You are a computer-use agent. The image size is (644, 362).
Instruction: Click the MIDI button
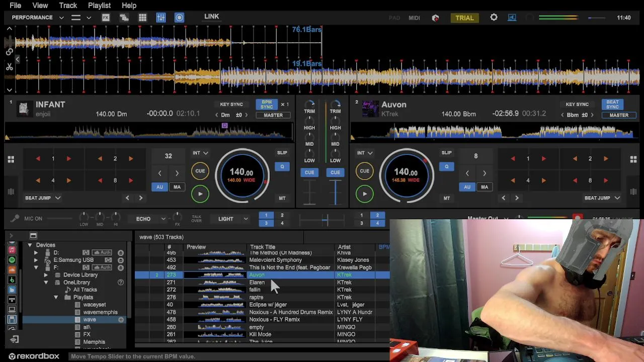coord(414,18)
